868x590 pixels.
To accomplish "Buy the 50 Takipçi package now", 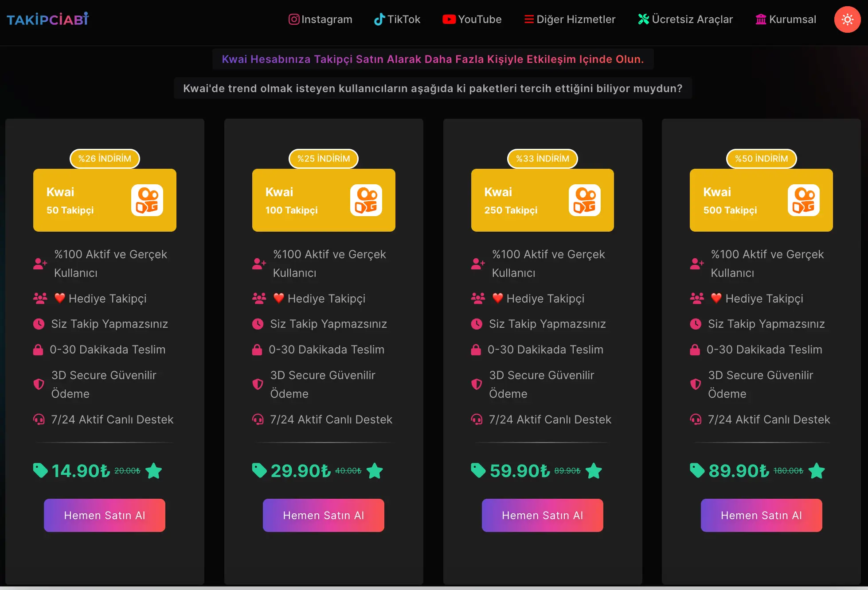I will pos(105,515).
